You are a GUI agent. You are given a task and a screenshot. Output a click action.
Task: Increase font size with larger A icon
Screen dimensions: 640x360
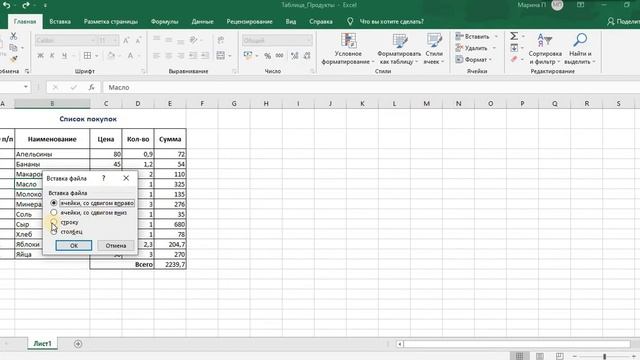pos(126,40)
